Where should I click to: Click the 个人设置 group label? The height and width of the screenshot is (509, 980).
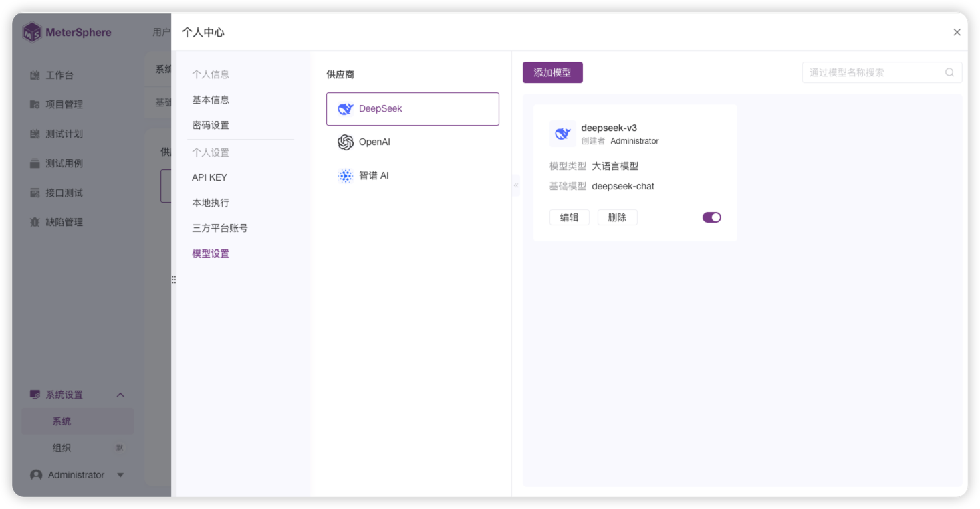point(211,152)
